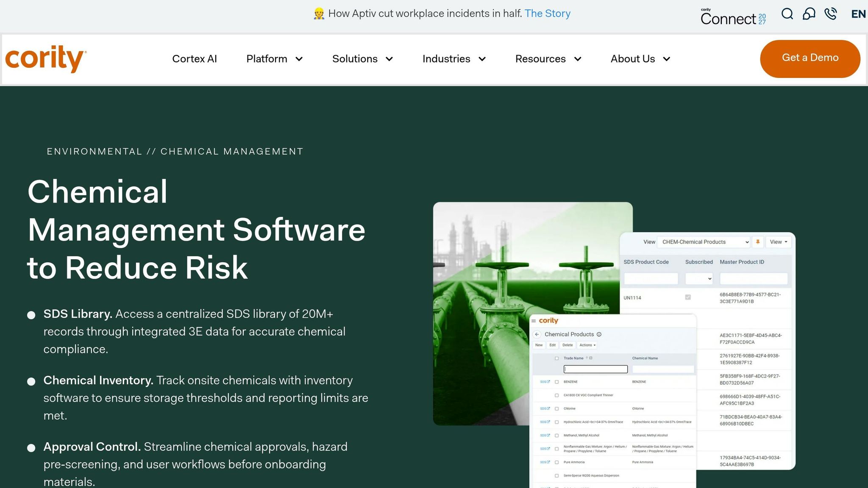Open the Subscribed column filter dropdown
The height and width of the screenshot is (488, 868).
(699, 279)
